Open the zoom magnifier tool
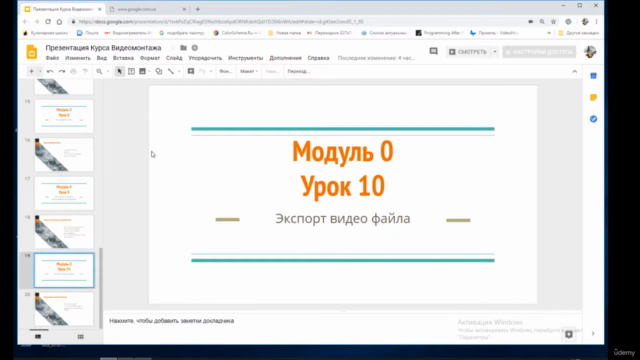The height and width of the screenshot is (360, 640). point(99,71)
